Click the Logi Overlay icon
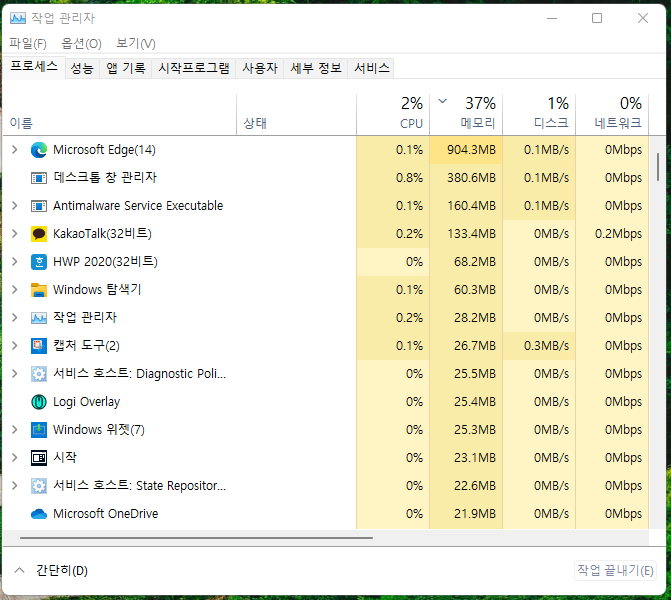The image size is (671, 600). tap(39, 401)
